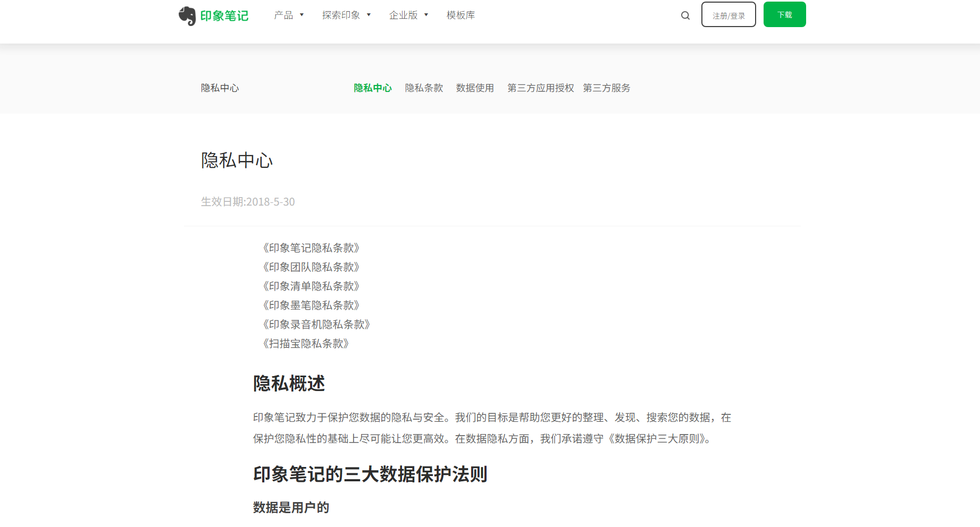
Task: Expand the 产品 dropdown menu
Action: point(289,15)
